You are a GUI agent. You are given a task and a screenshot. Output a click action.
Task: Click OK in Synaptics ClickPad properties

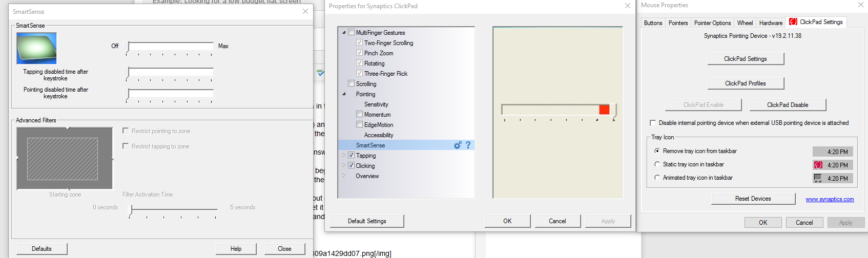(x=507, y=221)
